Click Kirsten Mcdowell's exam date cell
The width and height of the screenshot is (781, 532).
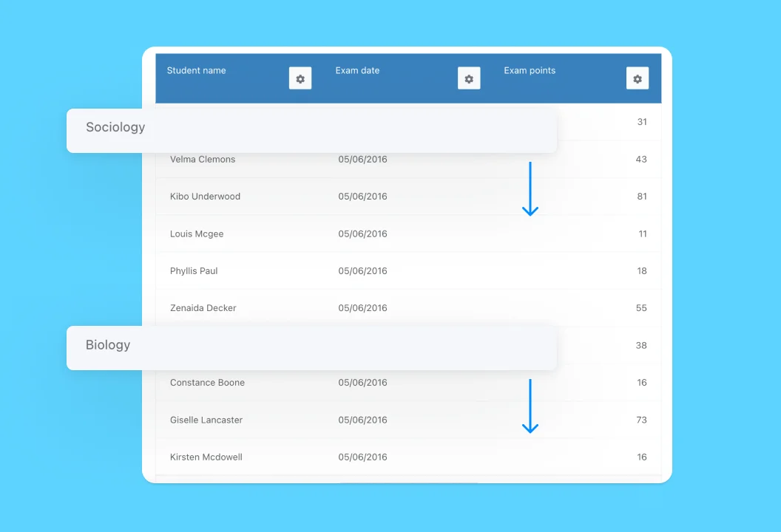click(362, 457)
